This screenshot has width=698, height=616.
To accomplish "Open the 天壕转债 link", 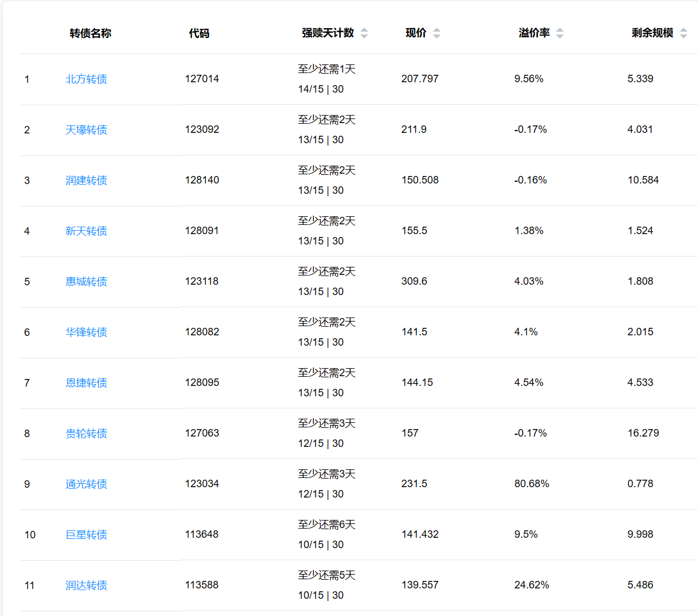I will (x=86, y=130).
